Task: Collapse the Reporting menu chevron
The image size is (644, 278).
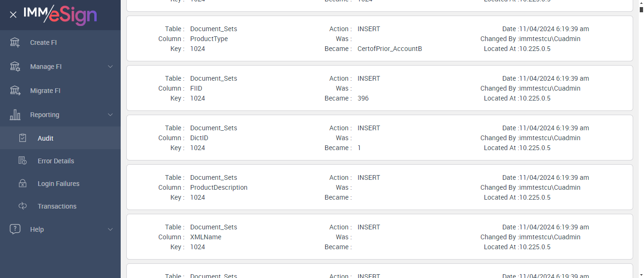Action: 110,115
